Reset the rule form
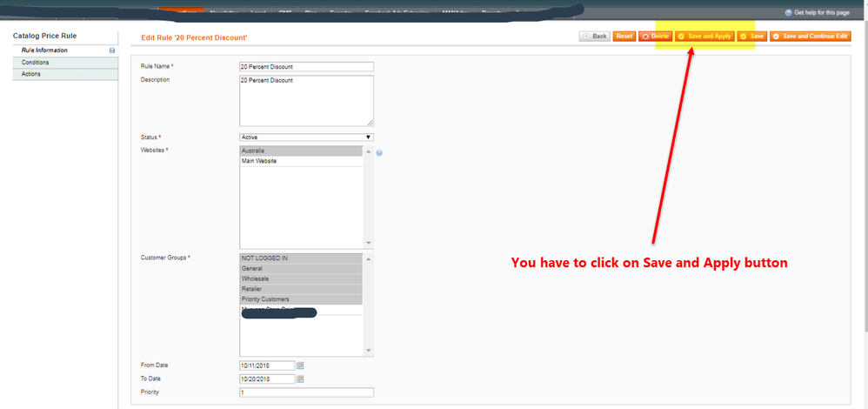The width and height of the screenshot is (868, 409). [x=624, y=37]
